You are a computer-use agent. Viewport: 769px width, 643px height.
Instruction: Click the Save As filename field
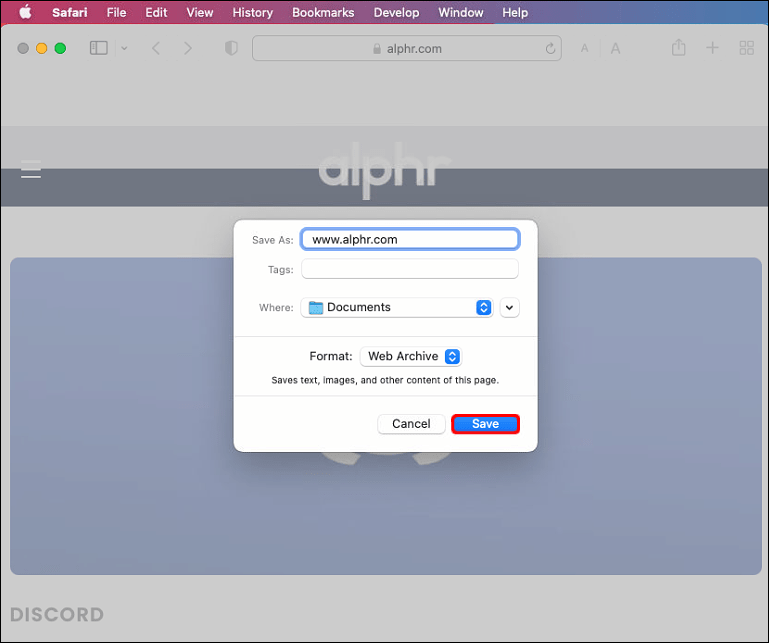410,239
